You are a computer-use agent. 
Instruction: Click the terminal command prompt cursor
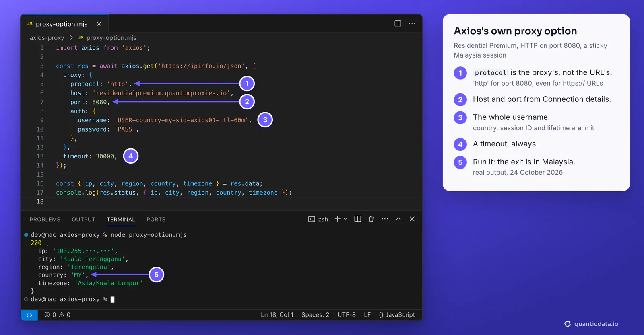pos(113,300)
